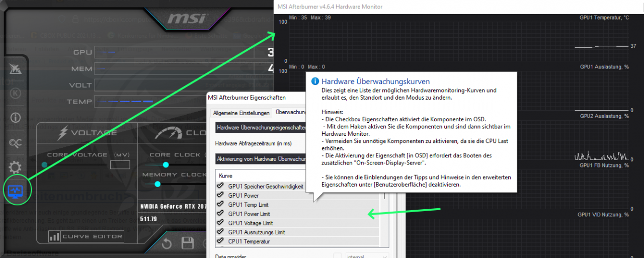Adjust the Core Voltage slider handle
Image resolution: width=644 pixels, height=258 pixels.
pos(44,164)
